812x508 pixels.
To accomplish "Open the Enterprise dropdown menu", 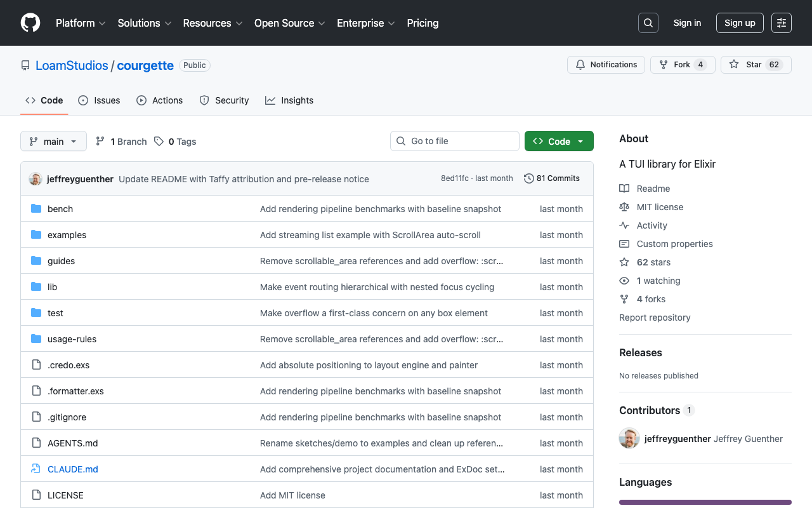I will tap(365, 23).
